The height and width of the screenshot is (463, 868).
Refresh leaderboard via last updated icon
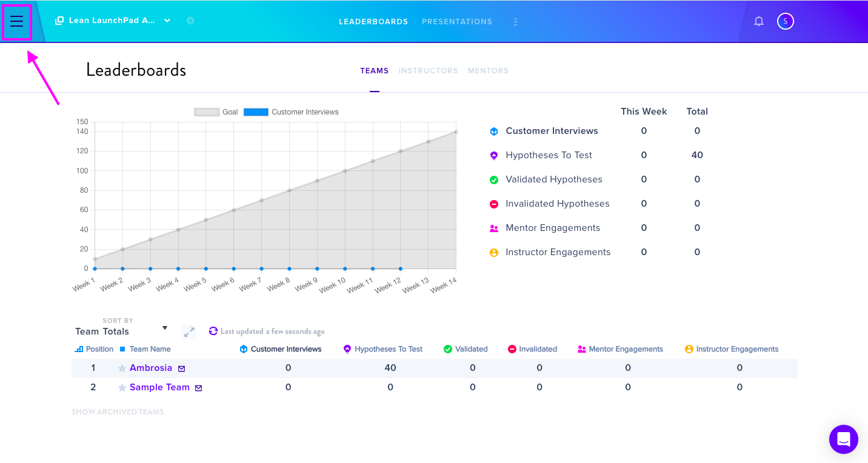click(x=213, y=331)
